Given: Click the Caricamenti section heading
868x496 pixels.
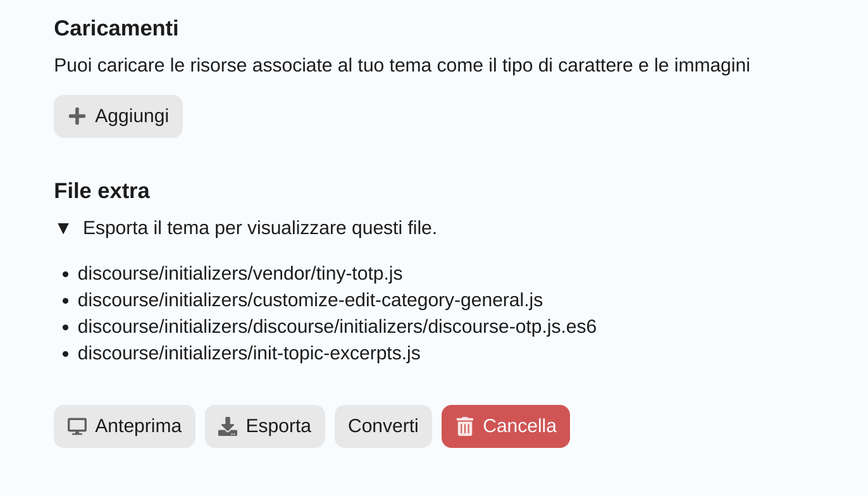Looking at the screenshot, I should [116, 28].
